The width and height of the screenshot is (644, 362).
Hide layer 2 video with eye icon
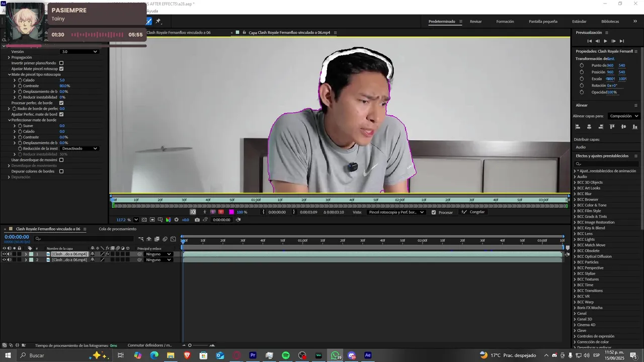(x=5, y=260)
